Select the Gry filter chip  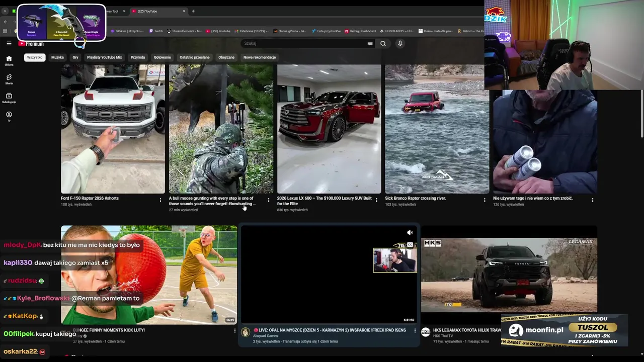click(x=75, y=57)
